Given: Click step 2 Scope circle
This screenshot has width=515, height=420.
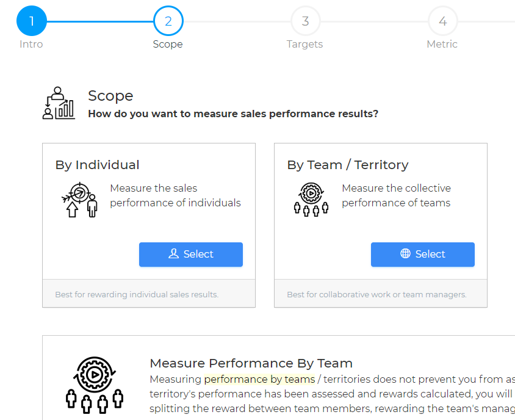Looking at the screenshot, I should tap(168, 21).
